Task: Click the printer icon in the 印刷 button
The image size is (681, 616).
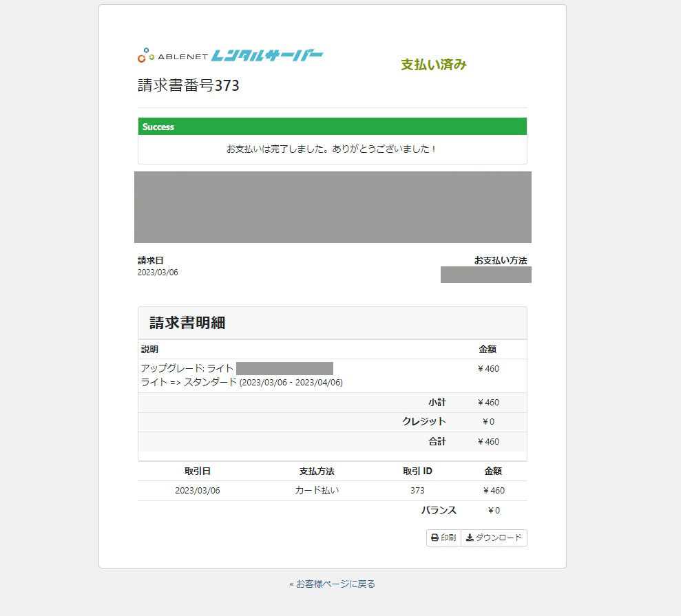Action: pyautogui.click(x=434, y=538)
